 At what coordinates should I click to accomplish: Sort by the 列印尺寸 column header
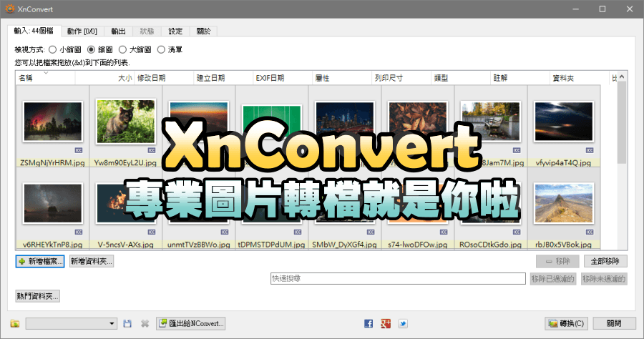(401, 78)
